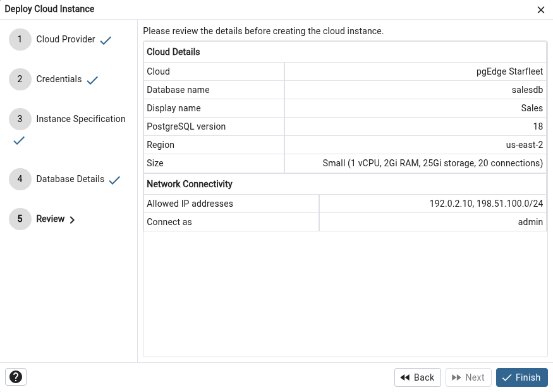Click step 4 number circle
Image resolution: width=553 pixels, height=392 pixels.
[20, 179]
